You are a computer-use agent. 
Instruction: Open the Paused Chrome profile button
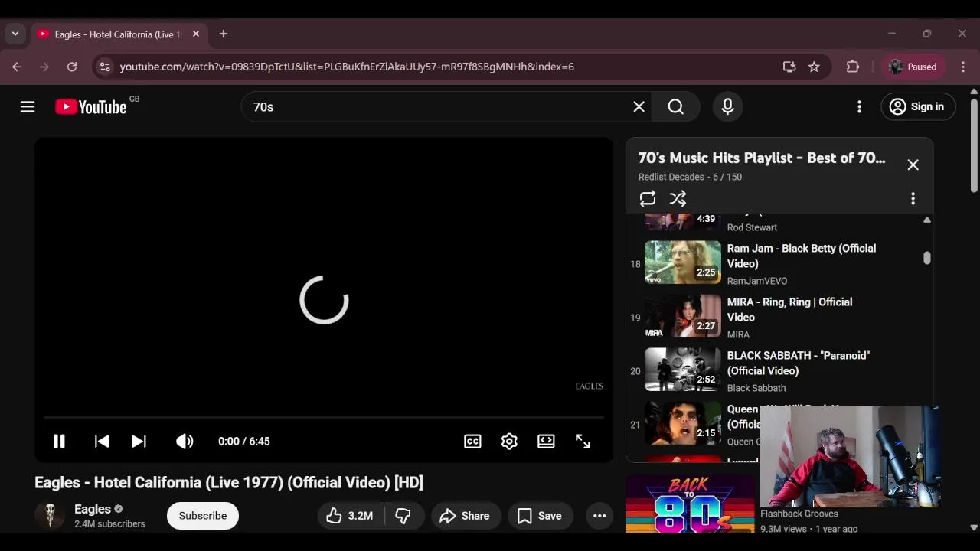[x=913, y=67]
